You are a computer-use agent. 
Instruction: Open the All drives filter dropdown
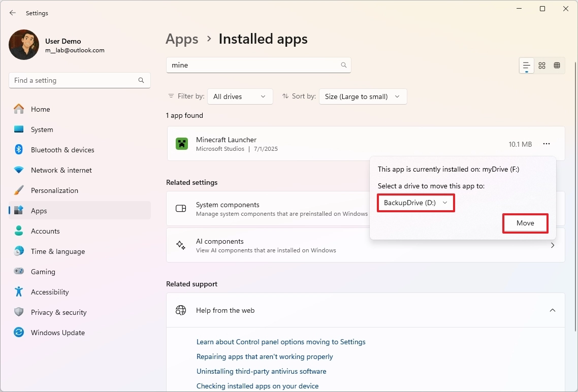[240, 96]
